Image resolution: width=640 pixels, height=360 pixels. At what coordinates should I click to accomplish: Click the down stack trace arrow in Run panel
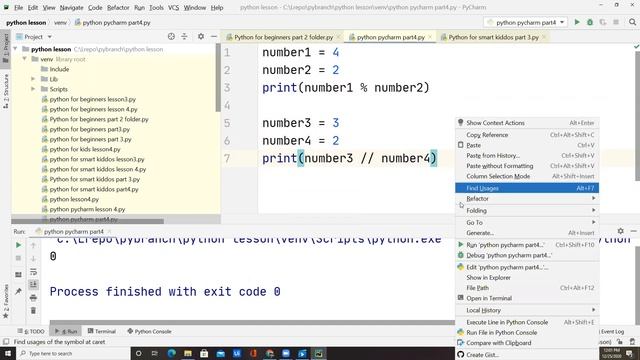[33, 258]
